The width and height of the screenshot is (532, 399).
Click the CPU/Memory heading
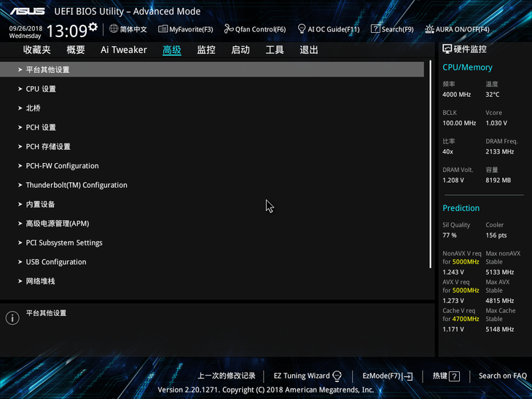coord(467,68)
